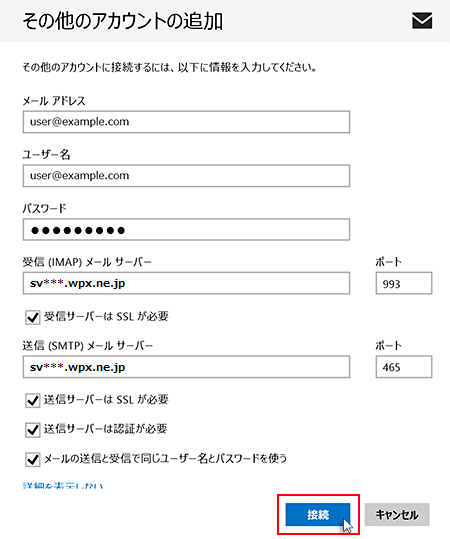Uncheck 受信サーバーは SSL が必要 checkbox
Screen dimensions: 450x539
[x=33, y=317]
